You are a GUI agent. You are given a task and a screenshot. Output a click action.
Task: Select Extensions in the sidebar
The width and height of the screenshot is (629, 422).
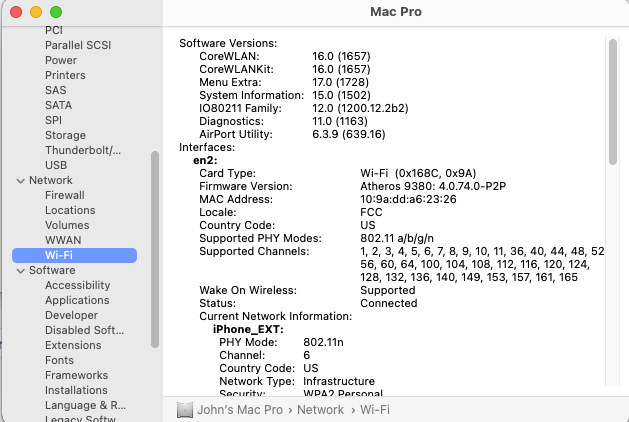click(x=73, y=345)
